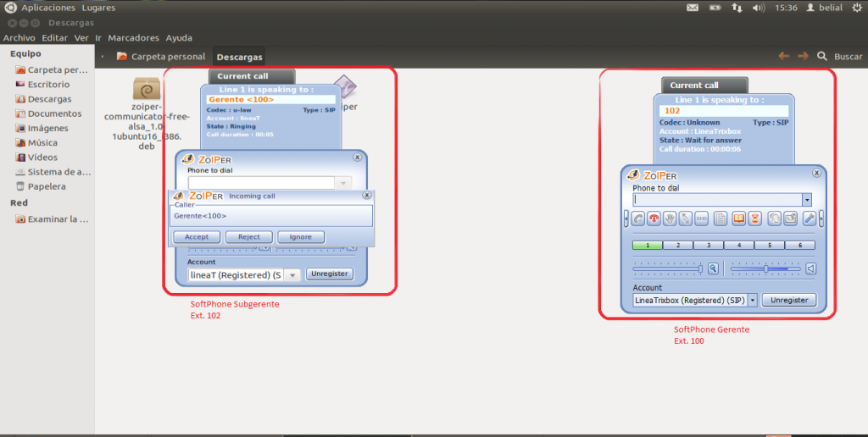Mute microphone button in LineaTrixbox Zoiper
868x437 pixels.
point(713,268)
